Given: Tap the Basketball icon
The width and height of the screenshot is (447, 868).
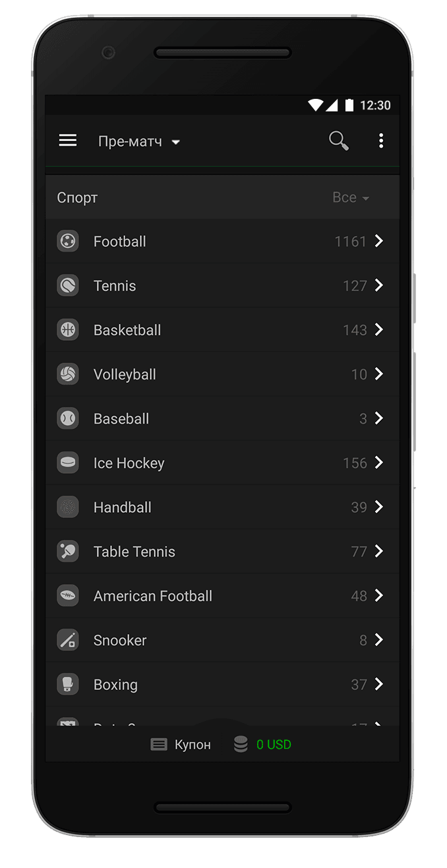Looking at the screenshot, I should click(68, 330).
